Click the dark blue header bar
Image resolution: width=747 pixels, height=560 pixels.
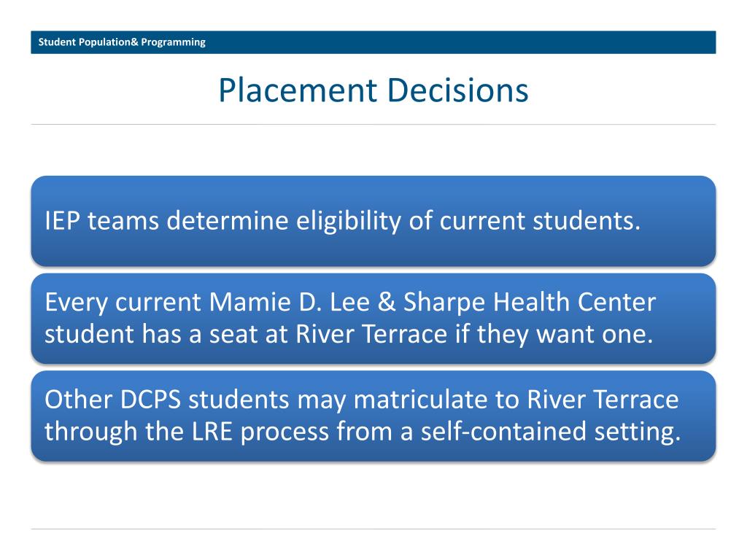click(373, 42)
